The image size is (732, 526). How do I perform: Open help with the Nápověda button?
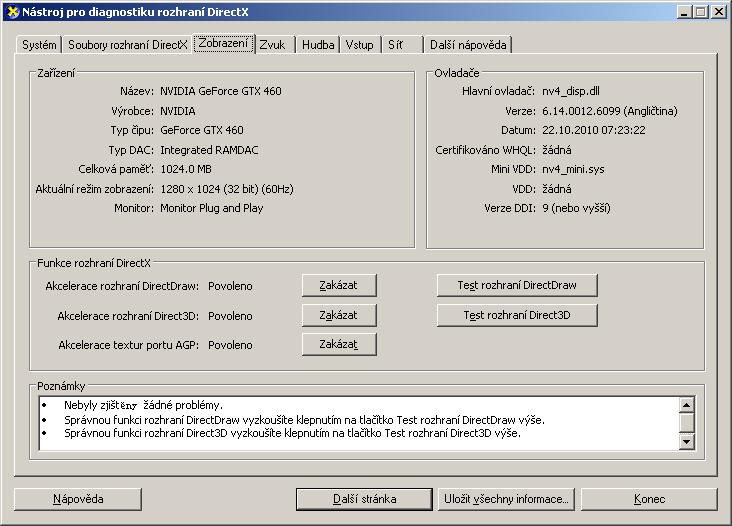(78, 499)
